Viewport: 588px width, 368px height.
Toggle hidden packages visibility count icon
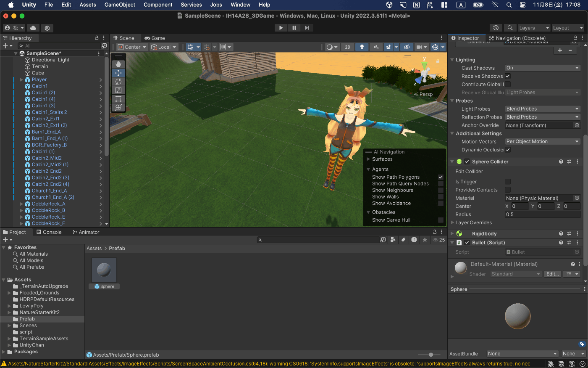point(439,240)
